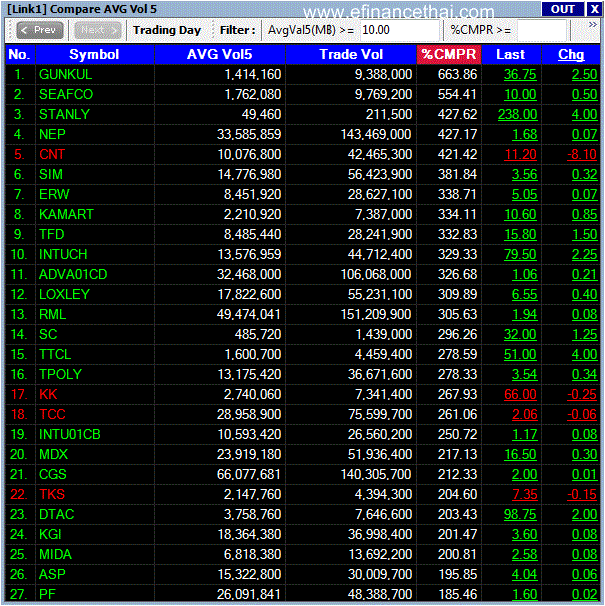Select the CNT symbol in red
Screen dimensions: 605x606
point(52,154)
